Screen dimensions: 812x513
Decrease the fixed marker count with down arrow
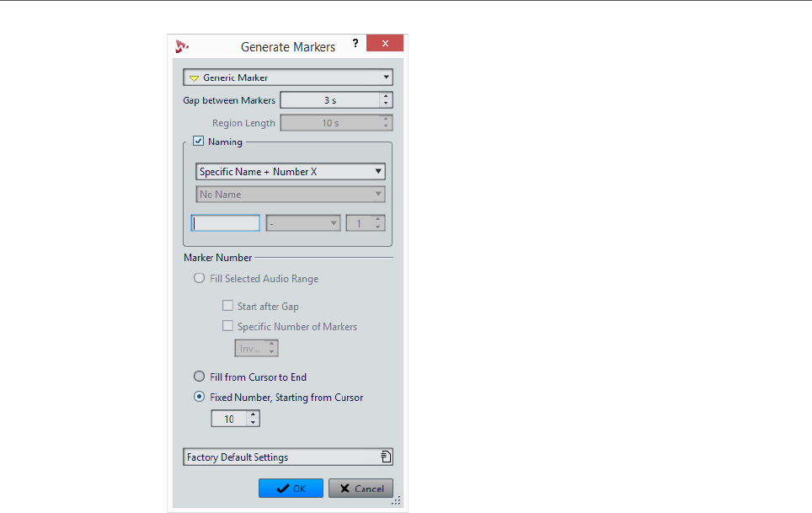click(x=254, y=422)
